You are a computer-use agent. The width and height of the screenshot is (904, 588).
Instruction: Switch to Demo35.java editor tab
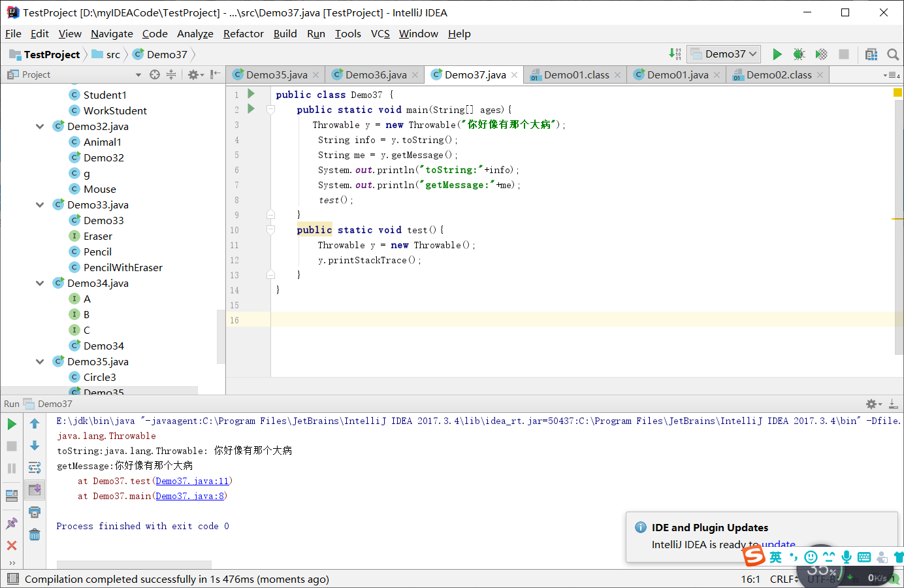pos(276,75)
